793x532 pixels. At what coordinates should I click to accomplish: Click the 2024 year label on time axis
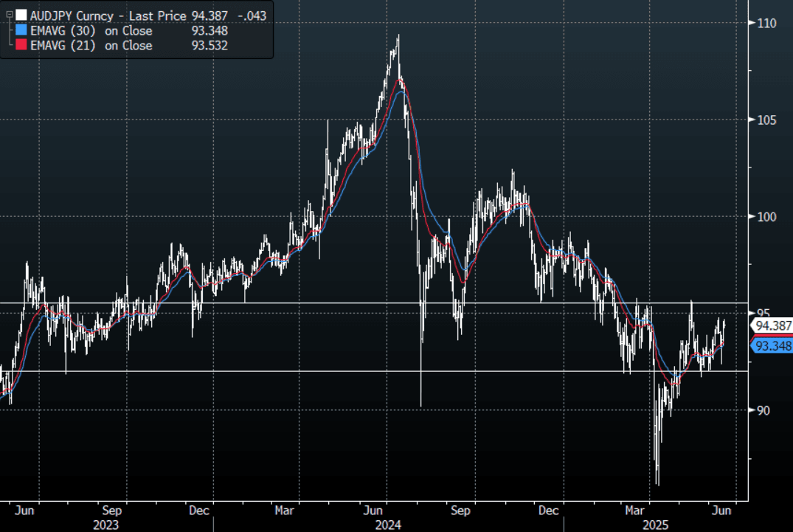(x=388, y=525)
